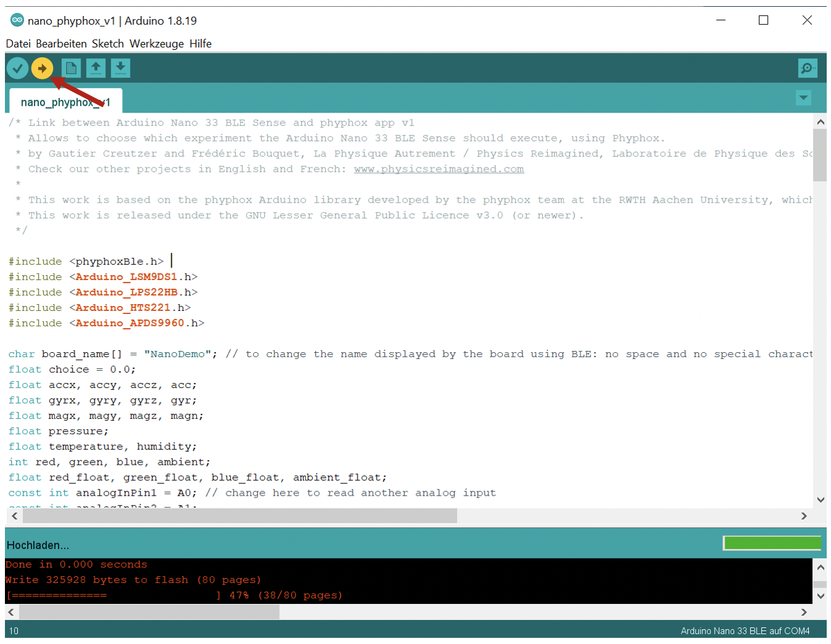Viewport: 831px width, 644px height.
Task: Save the sketch using the Save icon
Action: coord(120,68)
